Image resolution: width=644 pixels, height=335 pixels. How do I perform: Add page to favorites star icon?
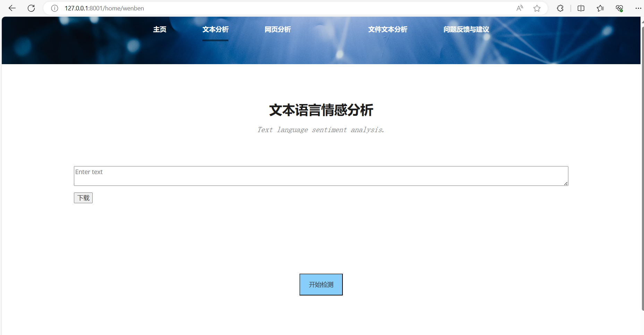click(537, 8)
